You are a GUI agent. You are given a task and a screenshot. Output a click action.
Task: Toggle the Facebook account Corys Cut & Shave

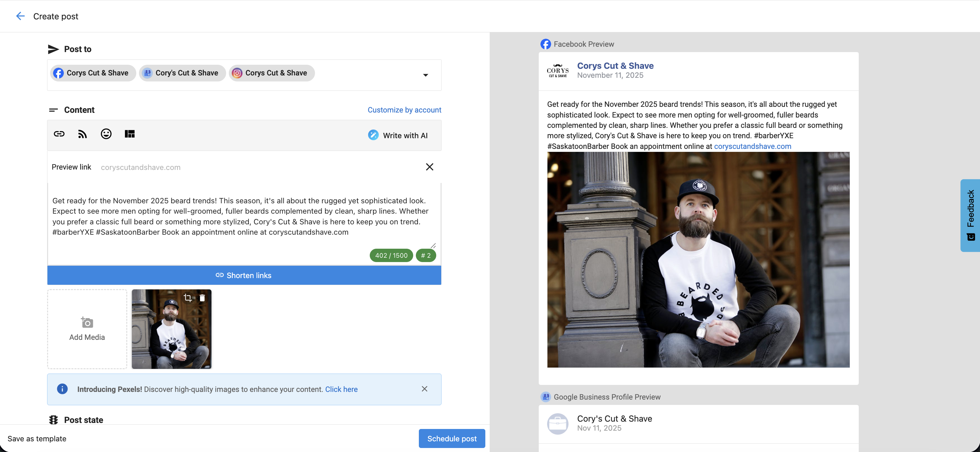tap(93, 73)
